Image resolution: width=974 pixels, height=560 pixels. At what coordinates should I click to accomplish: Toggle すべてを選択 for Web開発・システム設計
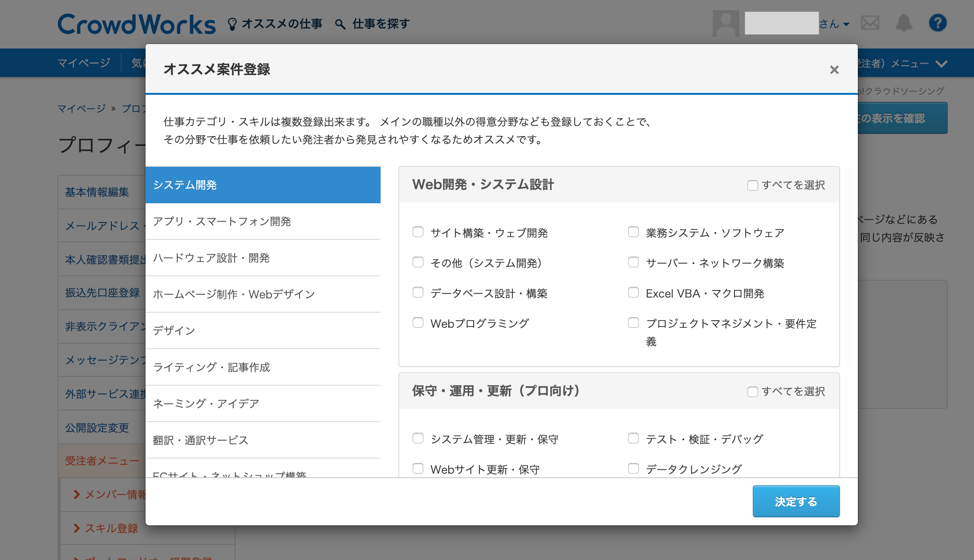pyautogui.click(x=752, y=185)
